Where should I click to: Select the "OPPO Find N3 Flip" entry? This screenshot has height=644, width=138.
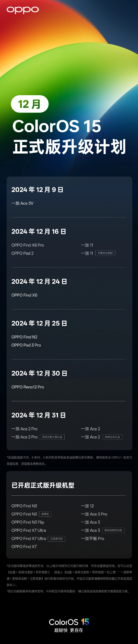coord(28,522)
